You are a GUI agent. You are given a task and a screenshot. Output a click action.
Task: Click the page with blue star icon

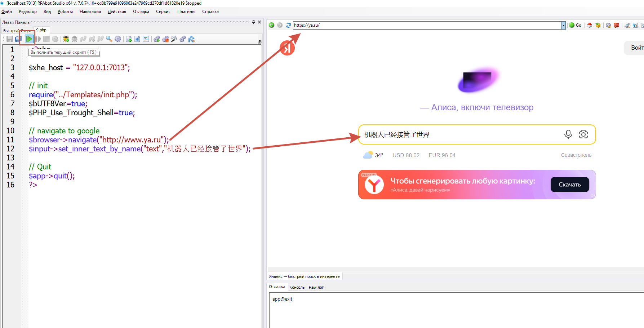click(137, 39)
